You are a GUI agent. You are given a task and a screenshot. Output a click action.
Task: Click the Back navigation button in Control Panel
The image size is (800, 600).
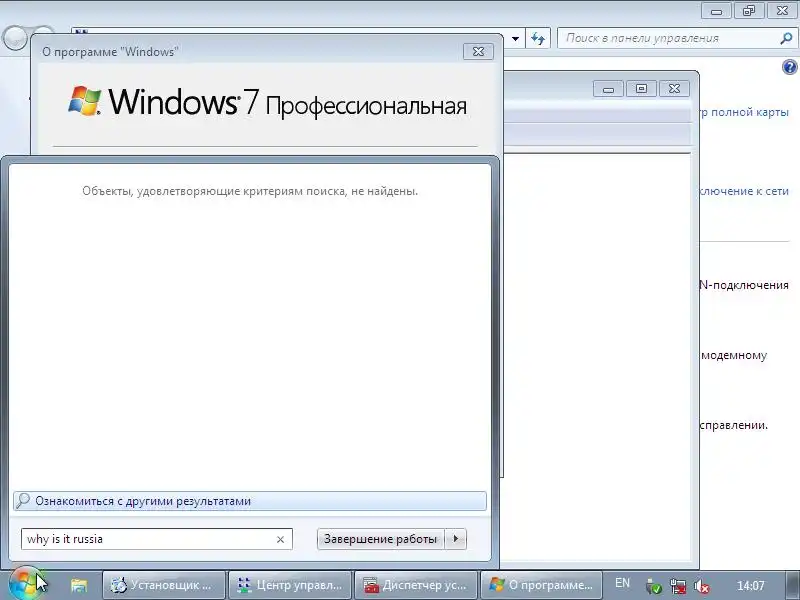(14, 38)
